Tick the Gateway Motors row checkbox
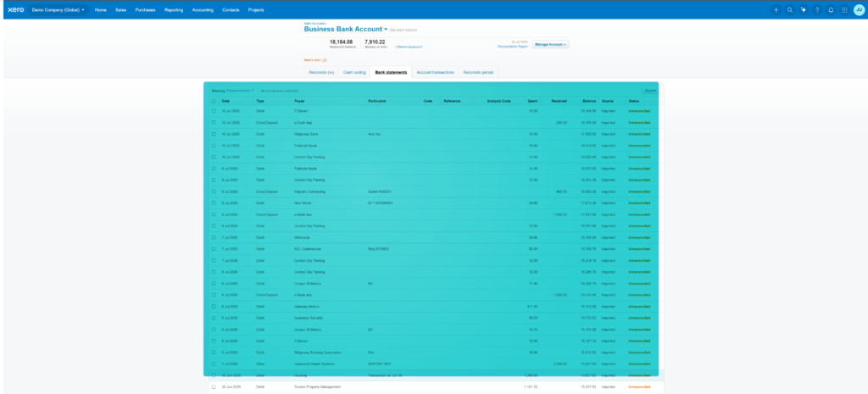This screenshot has width=868, height=394. 214,306
